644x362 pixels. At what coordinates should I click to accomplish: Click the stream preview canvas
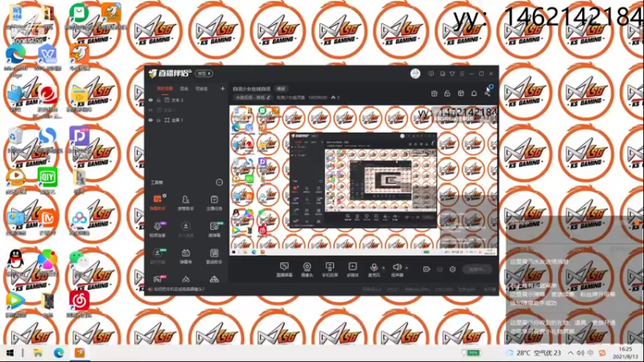364,180
